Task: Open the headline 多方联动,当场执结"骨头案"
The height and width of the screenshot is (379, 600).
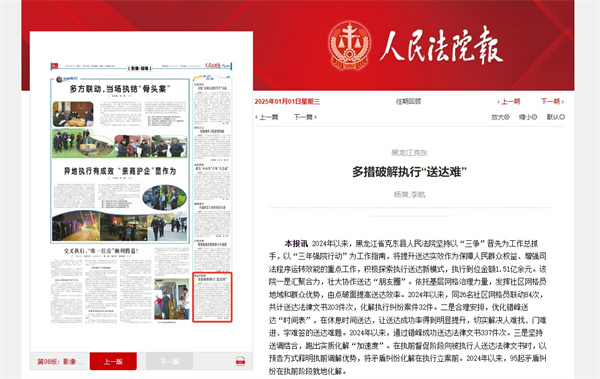Action: tap(120, 89)
